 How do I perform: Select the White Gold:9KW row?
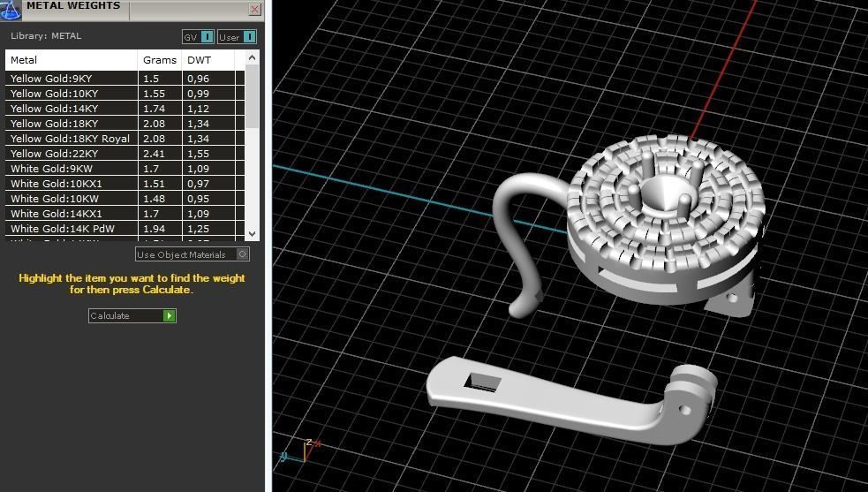(125, 169)
